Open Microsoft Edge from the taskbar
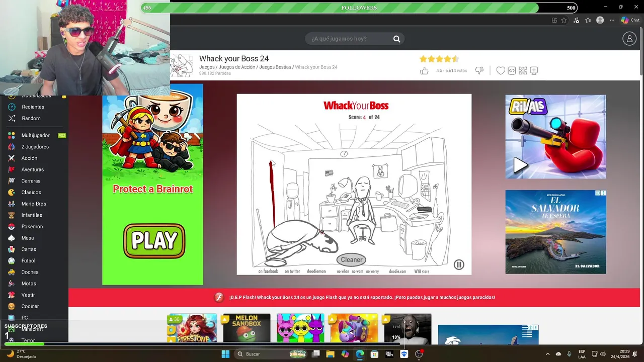Image resolution: width=644 pixels, height=362 pixels. coord(360,354)
